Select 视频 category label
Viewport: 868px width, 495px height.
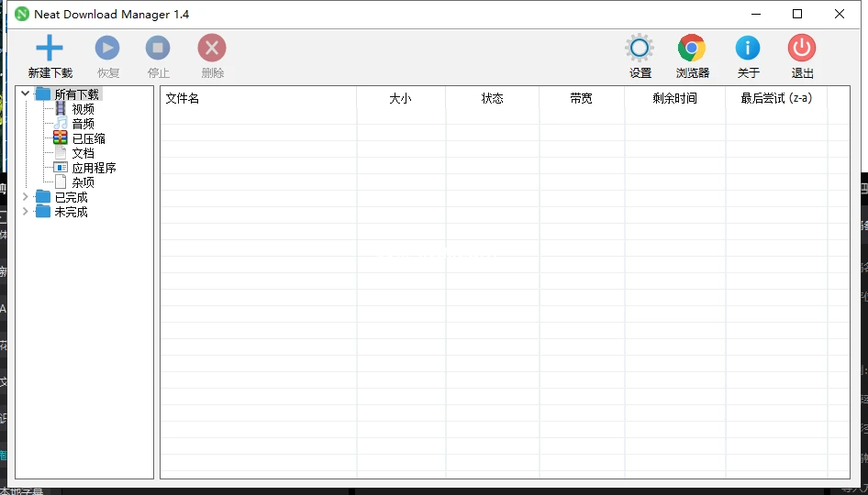pyautogui.click(x=83, y=109)
